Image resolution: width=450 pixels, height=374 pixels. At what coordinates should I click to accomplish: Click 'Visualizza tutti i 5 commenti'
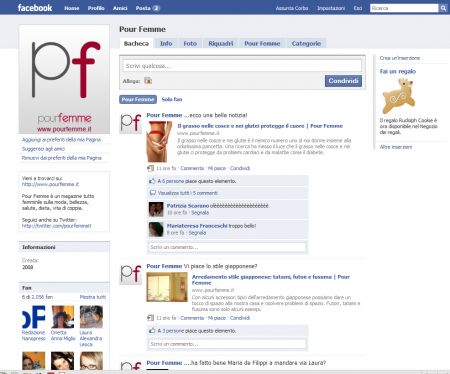coord(188,193)
